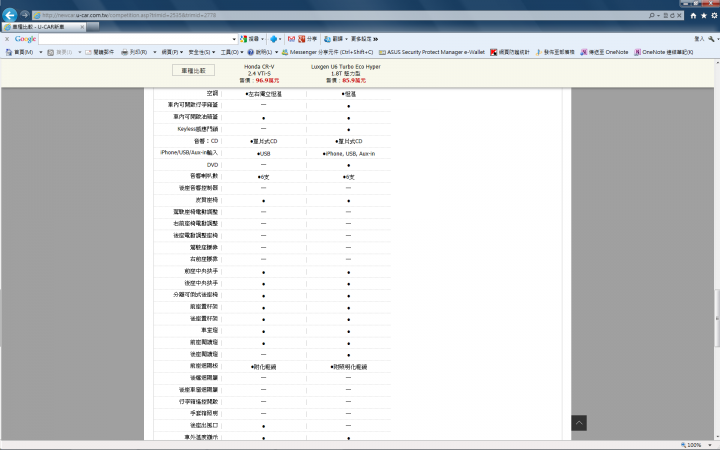This screenshot has height=450, width=720.
Task: Click 閱讀郵件 read mail button
Action: pyautogui.click(x=100, y=52)
